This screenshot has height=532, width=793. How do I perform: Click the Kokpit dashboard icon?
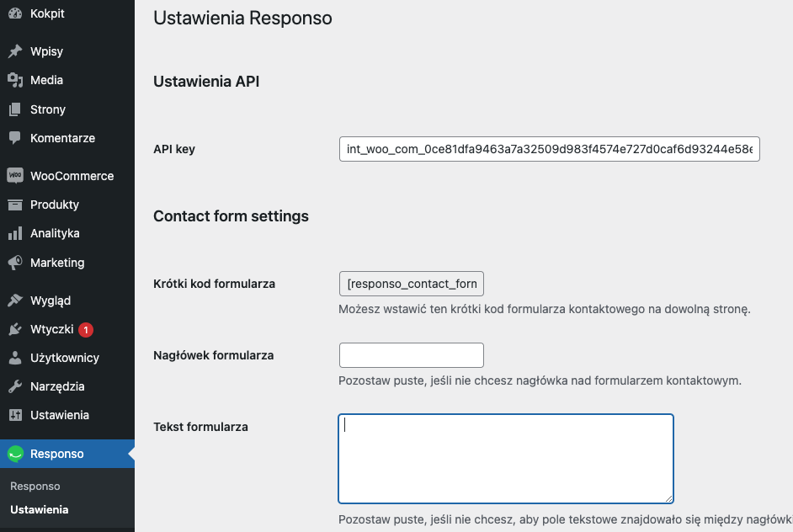pyautogui.click(x=15, y=13)
